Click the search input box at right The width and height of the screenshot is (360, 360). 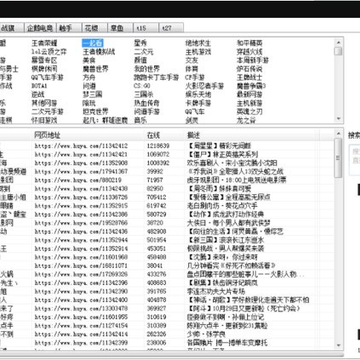pos(354,160)
